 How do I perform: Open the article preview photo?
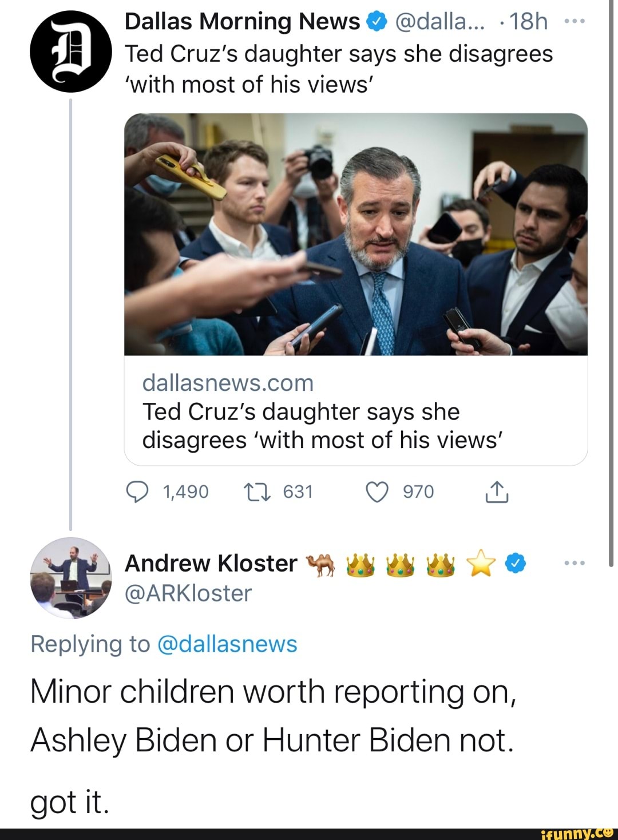point(355,234)
